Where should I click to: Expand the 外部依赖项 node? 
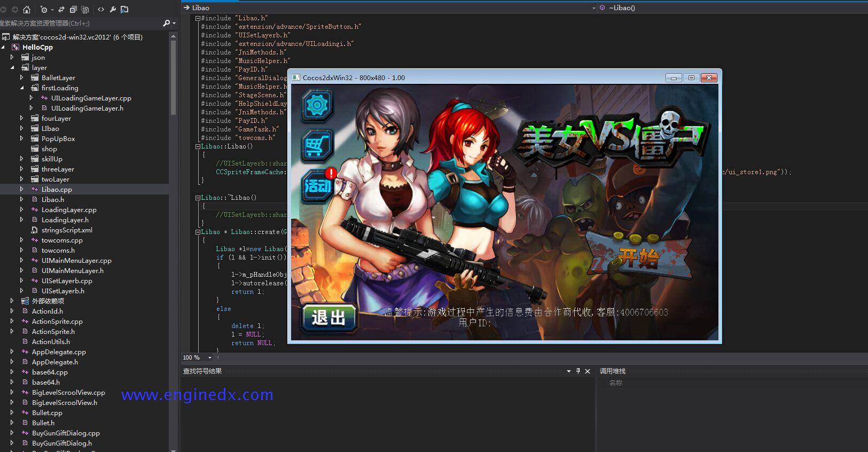click(12, 301)
